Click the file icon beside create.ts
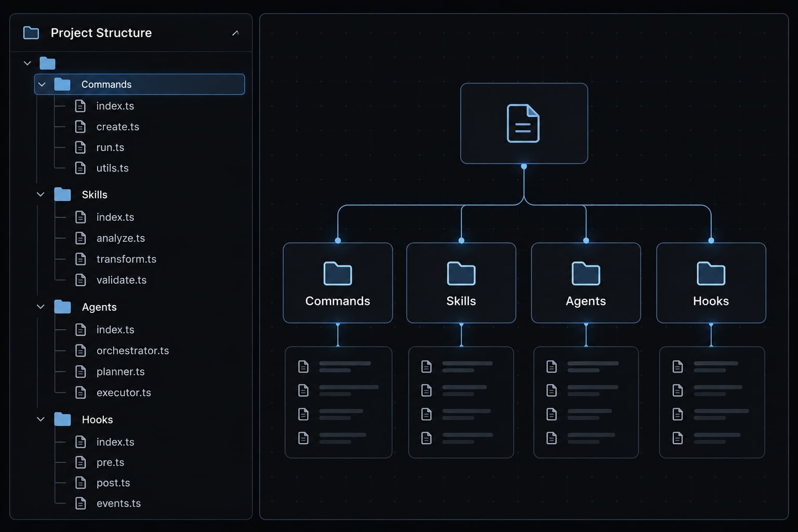 pos(81,127)
